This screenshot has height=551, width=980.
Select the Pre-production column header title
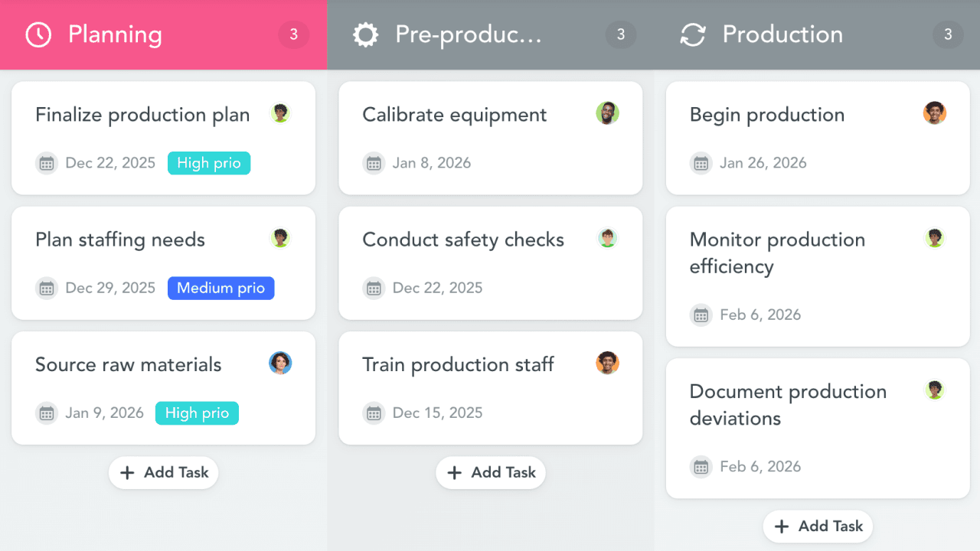point(469,34)
